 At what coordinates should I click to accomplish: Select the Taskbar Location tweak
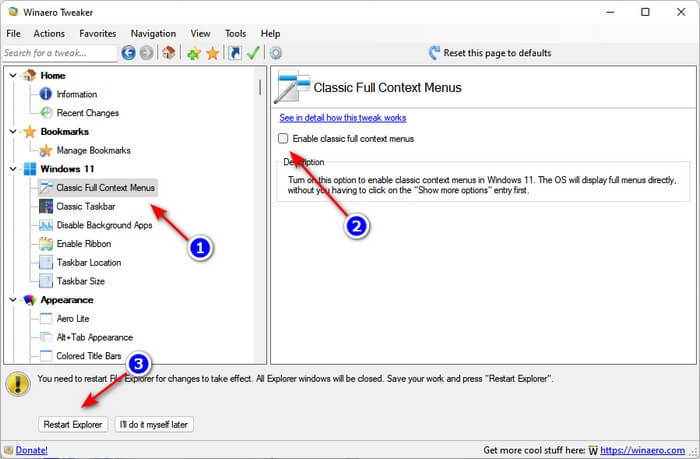coord(89,262)
